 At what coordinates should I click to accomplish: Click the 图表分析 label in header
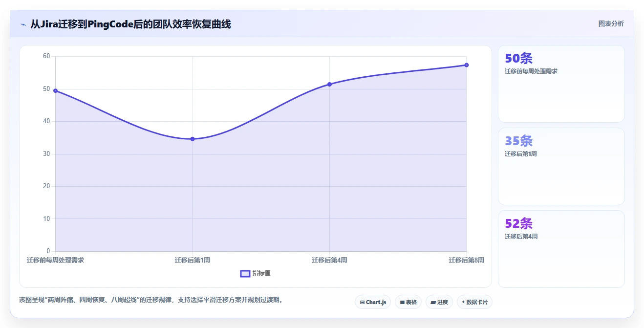coord(611,23)
